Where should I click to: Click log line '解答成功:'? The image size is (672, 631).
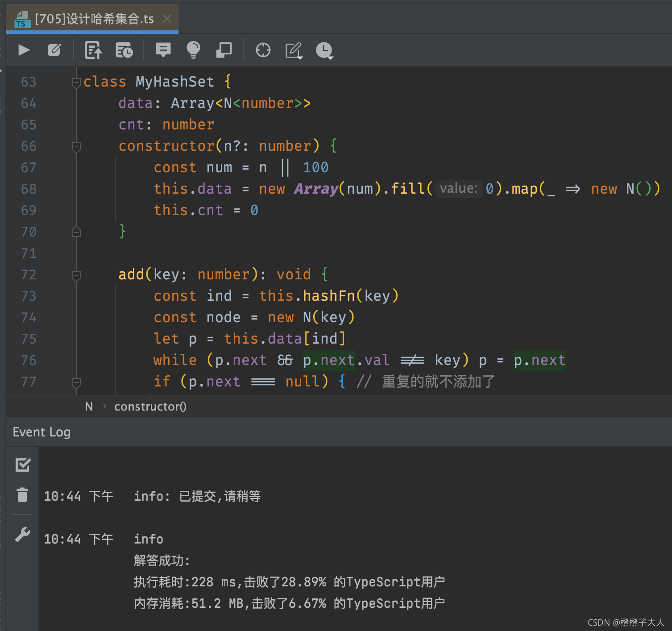[x=162, y=560]
